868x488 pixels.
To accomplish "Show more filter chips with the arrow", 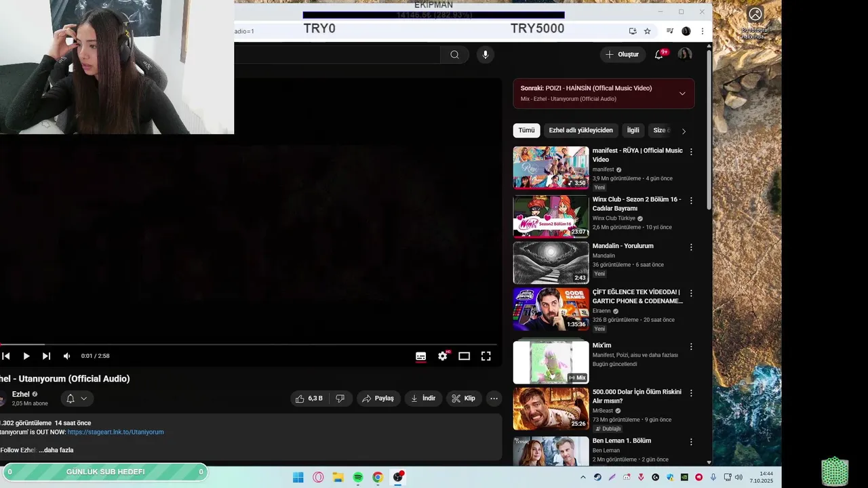I will (684, 131).
